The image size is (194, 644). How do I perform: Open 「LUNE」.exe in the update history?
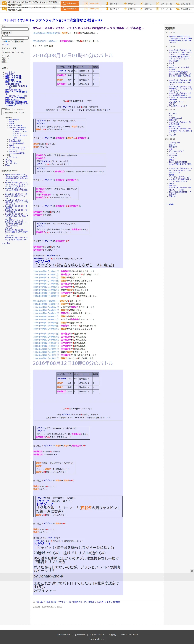(x=175, y=143)
